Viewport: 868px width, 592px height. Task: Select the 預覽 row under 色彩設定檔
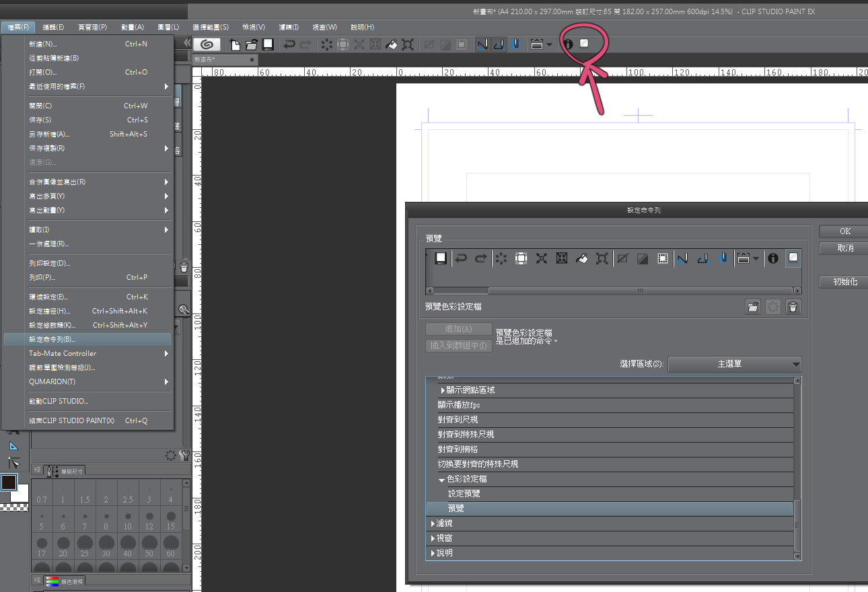pos(610,509)
